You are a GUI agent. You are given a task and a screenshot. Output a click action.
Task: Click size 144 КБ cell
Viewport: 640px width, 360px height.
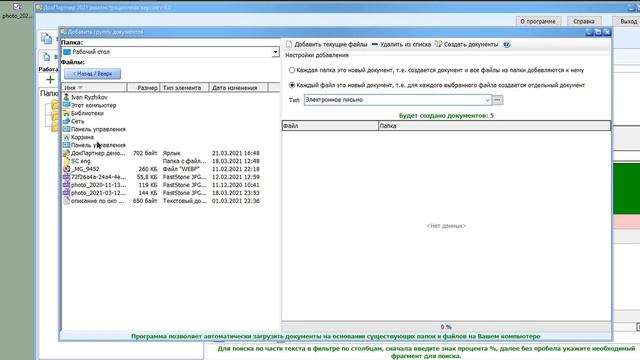point(148,193)
